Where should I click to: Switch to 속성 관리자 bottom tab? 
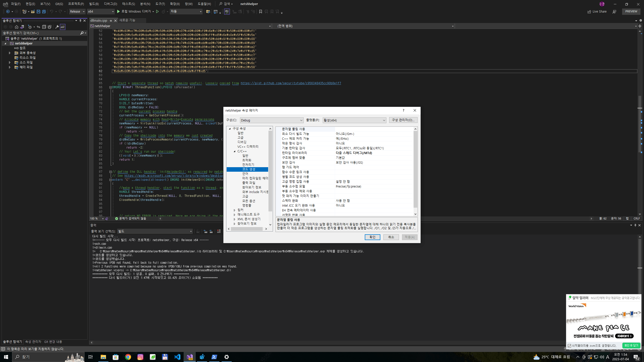[x=33, y=342]
